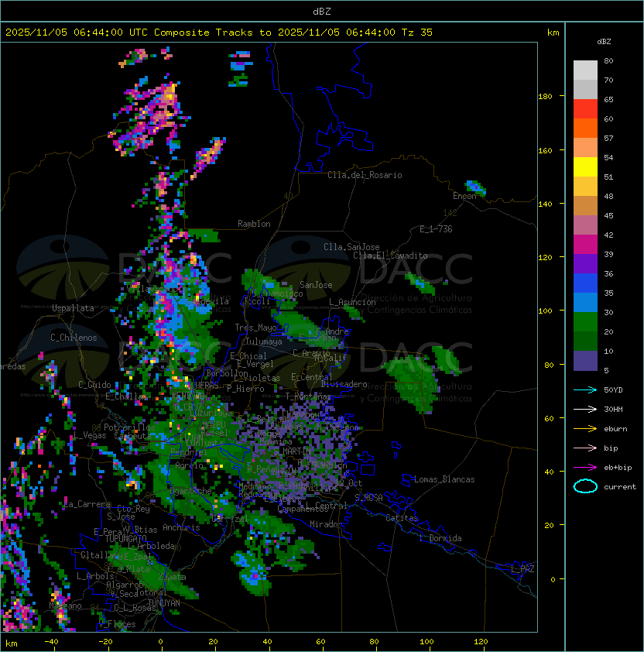
Task: Click the 5 dBZ slate legend swatch
Action: (585, 361)
